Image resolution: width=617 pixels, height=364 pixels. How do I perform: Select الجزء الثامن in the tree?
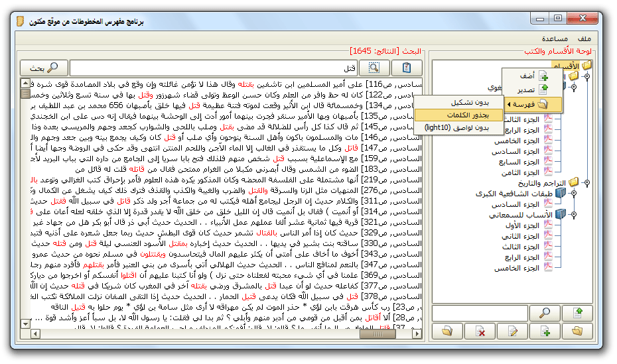(x=520, y=172)
